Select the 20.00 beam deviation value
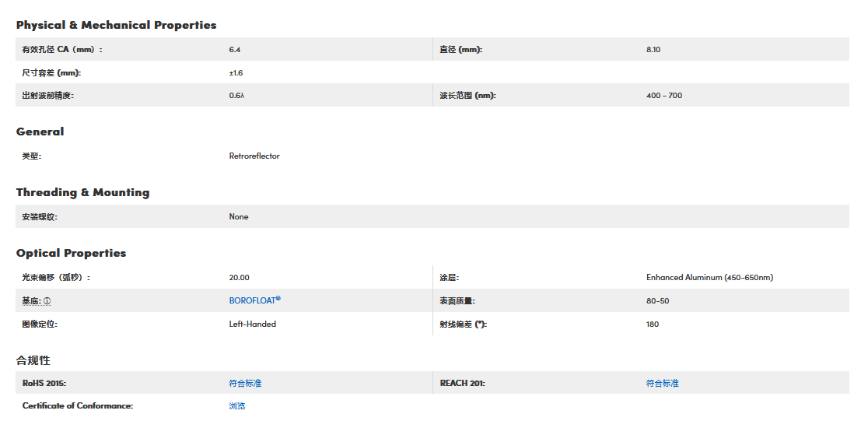This screenshot has width=868, height=435. click(239, 278)
